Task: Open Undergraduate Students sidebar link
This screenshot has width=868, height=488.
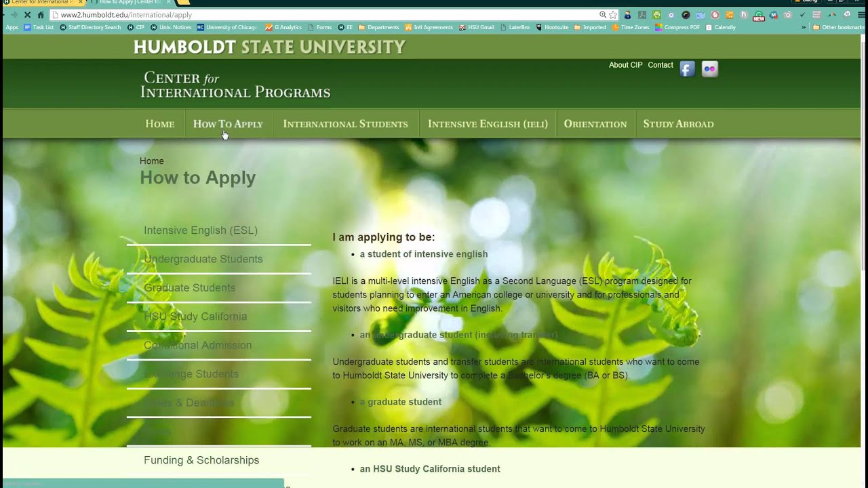Action: click(203, 259)
